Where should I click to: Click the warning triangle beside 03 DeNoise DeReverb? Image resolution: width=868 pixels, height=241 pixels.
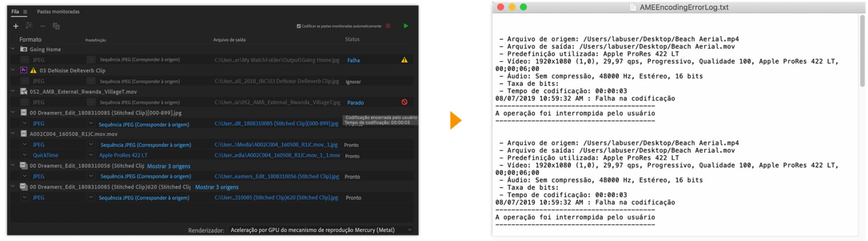tap(33, 71)
